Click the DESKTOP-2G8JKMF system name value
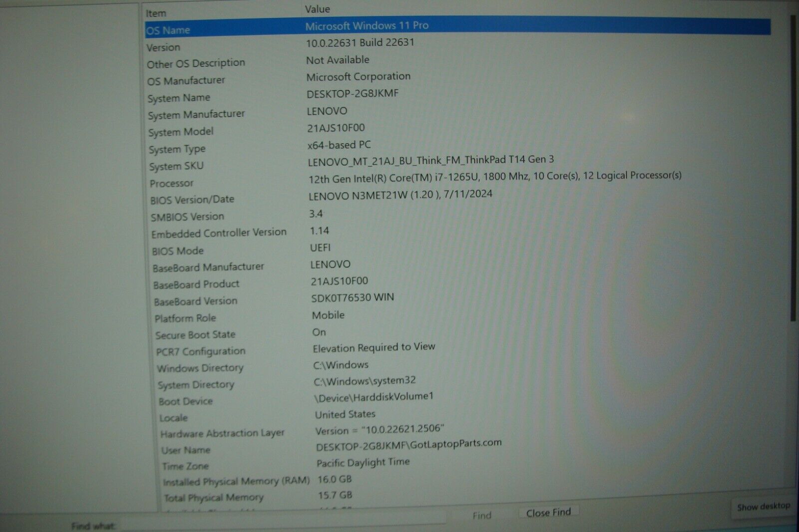The width and height of the screenshot is (799, 532). (353, 94)
